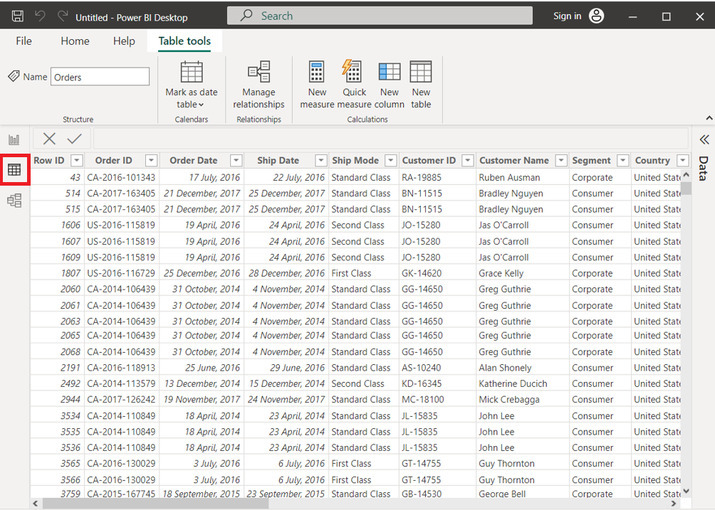Open the Order ID column filter dropdown
The width and height of the screenshot is (715, 510).
pos(151,160)
